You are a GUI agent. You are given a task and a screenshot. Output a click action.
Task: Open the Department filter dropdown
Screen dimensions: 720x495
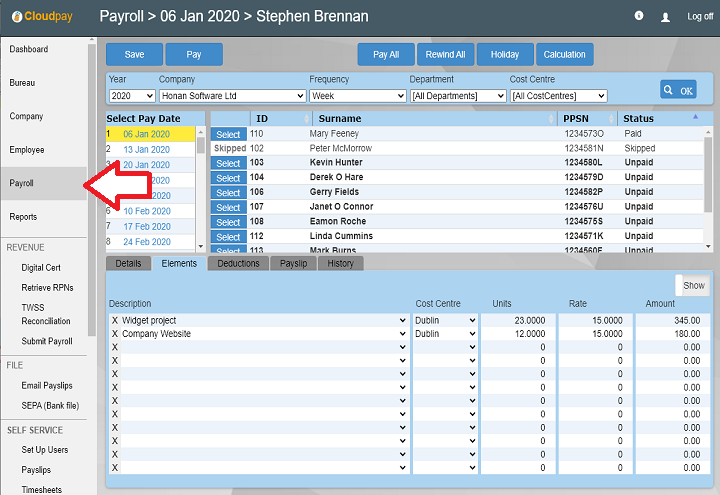click(458, 96)
